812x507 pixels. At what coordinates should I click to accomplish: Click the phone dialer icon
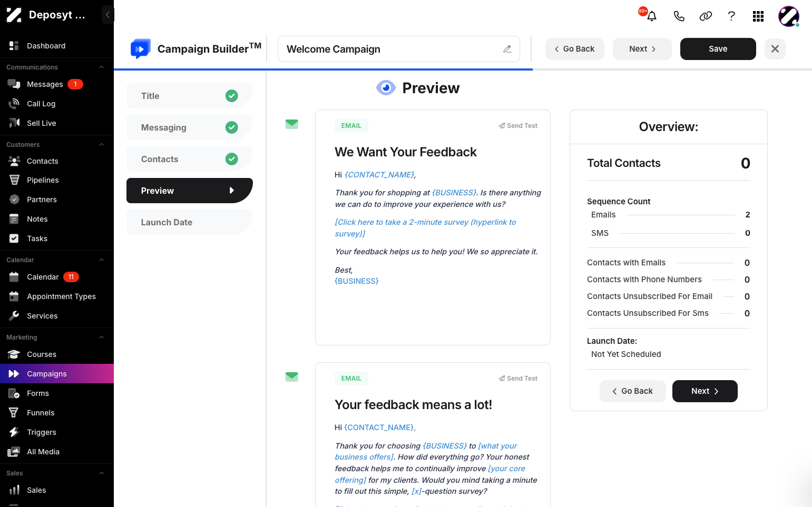click(x=679, y=16)
